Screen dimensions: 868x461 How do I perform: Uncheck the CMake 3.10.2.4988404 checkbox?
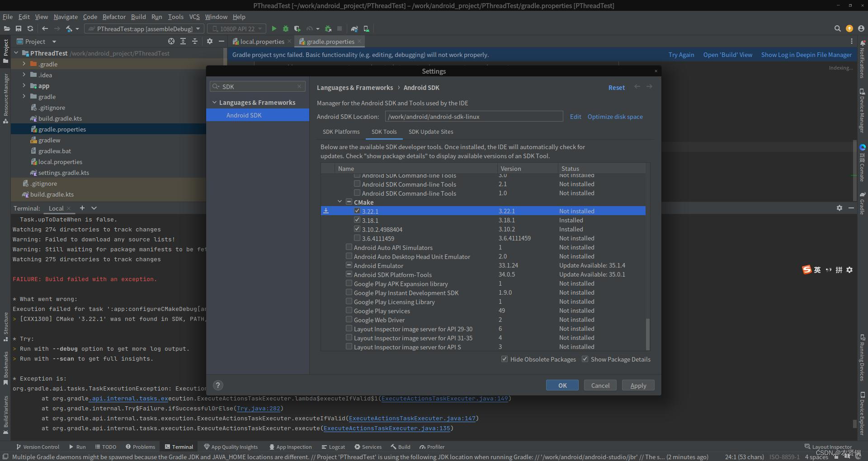pyautogui.click(x=357, y=229)
